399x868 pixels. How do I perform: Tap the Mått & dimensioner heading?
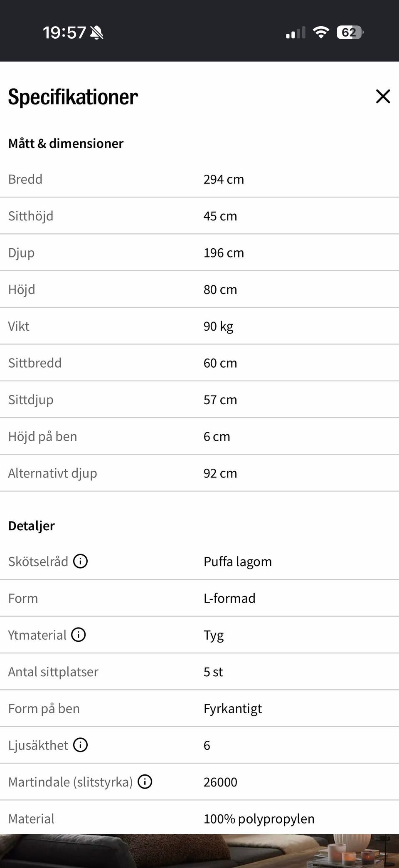tap(66, 143)
